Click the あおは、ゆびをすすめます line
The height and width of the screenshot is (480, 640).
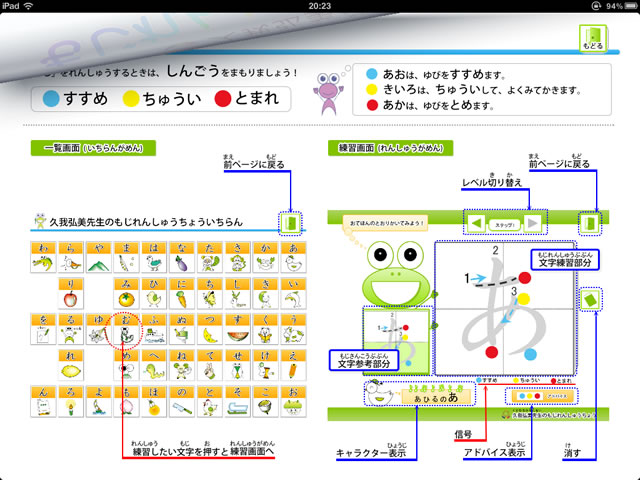point(436,74)
